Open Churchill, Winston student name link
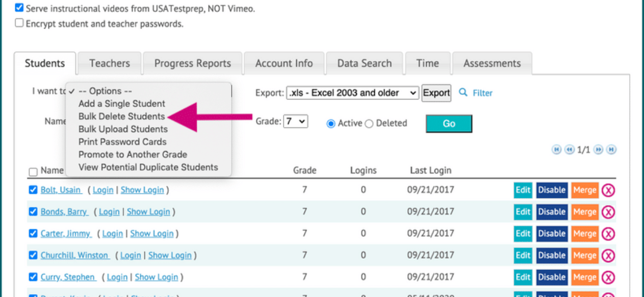 click(x=75, y=256)
